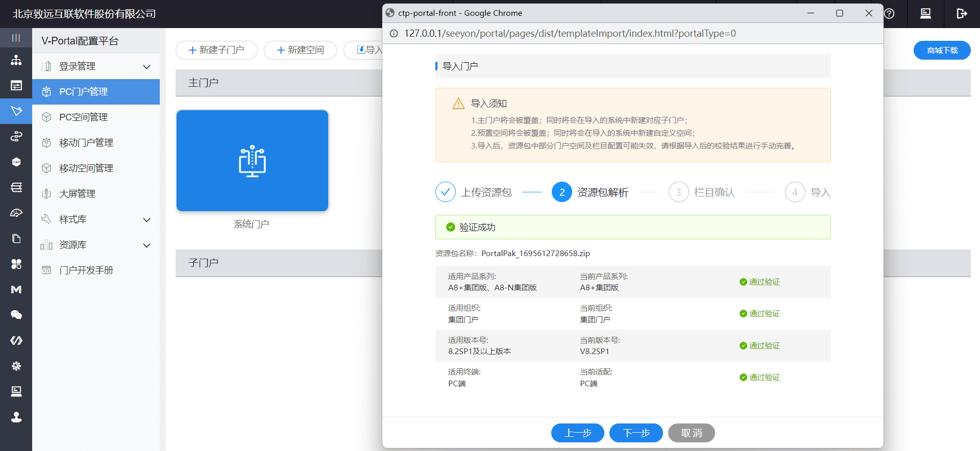Image resolution: width=980 pixels, height=451 pixels.
Task: Click the 新建空间 button
Action: (x=301, y=50)
